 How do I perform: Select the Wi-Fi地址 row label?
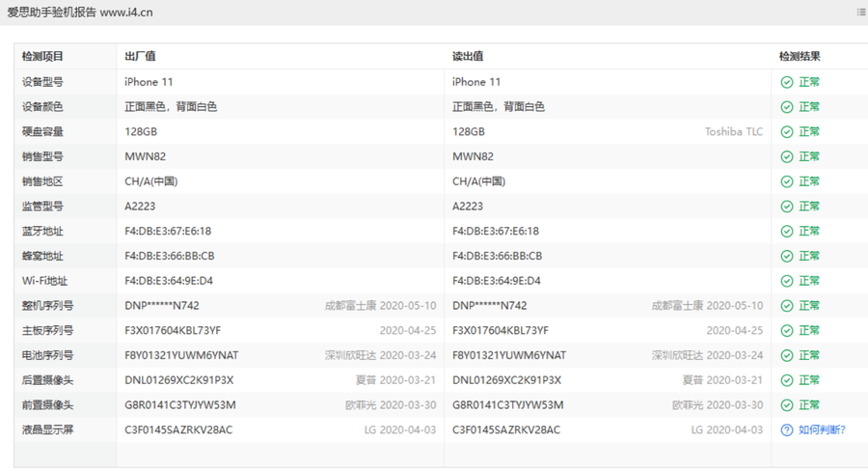(44, 281)
